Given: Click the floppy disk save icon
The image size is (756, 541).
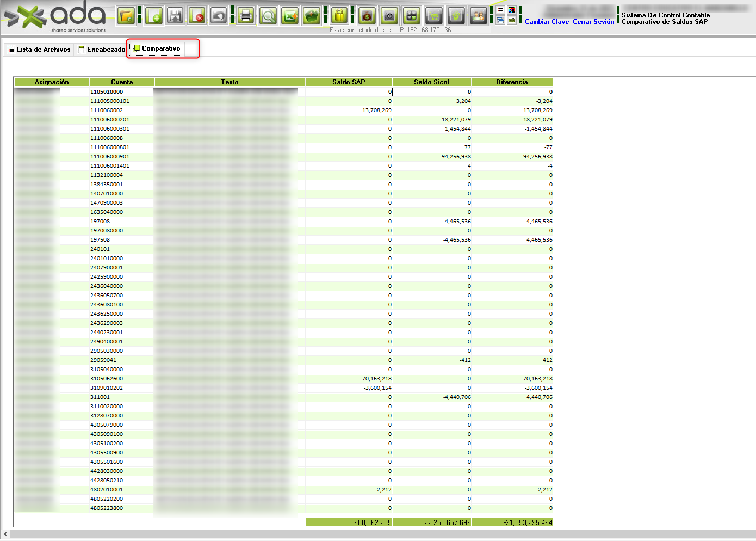Looking at the screenshot, I should (x=175, y=16).
